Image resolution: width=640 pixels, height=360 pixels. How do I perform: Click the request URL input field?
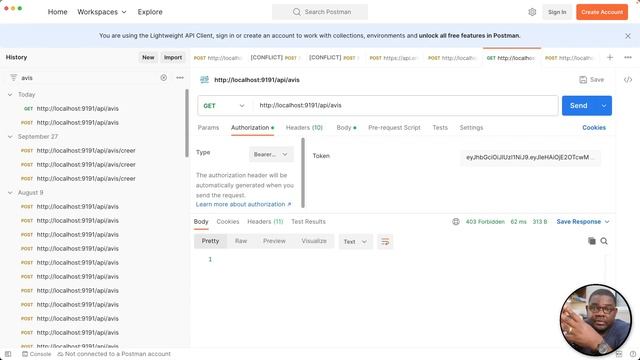pos(406,106)
